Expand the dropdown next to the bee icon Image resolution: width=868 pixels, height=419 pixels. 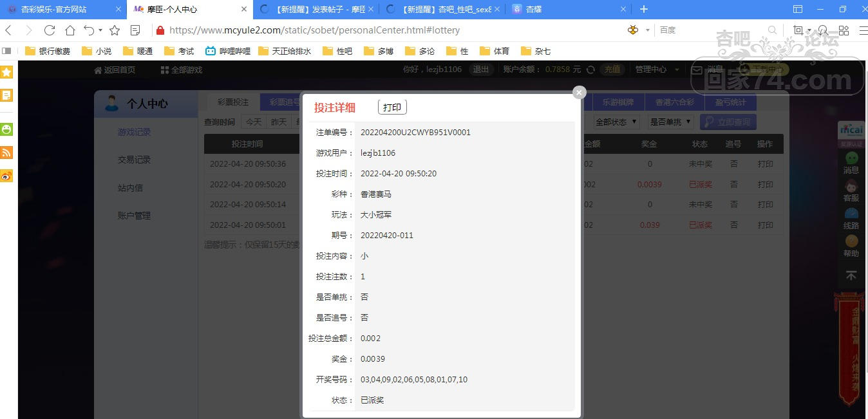pos(648,30)
